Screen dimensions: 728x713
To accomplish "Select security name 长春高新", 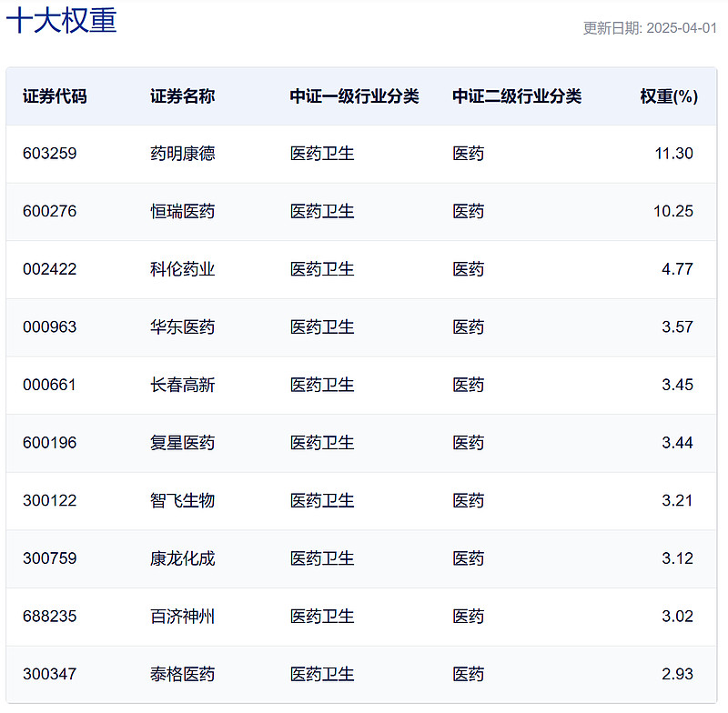I will tap(183, 385).
